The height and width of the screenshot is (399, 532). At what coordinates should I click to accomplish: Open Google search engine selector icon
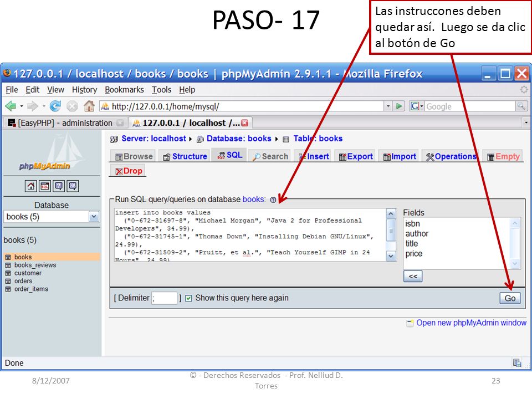coord(416,106)
